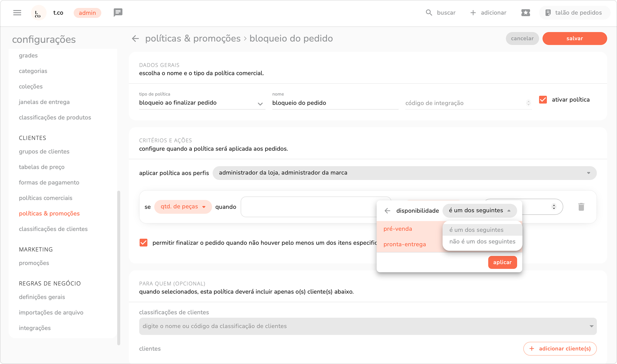The width and height of the screenshot is (617, 364).
Task: Delete the criterion with trash icon
Action: pos(581,207)
